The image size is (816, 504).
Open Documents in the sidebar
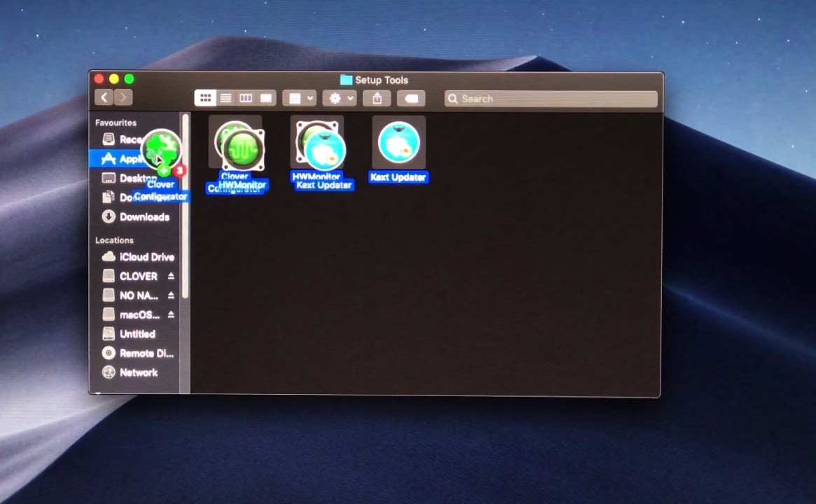[x=134, y=197]
